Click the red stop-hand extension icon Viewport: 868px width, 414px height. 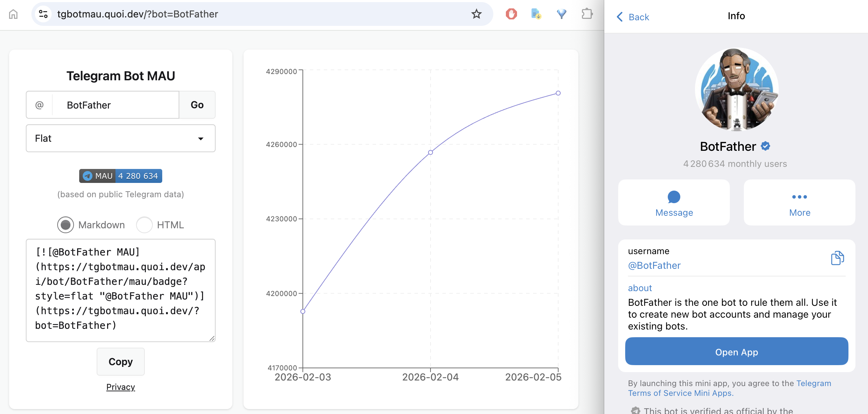click(x=511, y=14)
